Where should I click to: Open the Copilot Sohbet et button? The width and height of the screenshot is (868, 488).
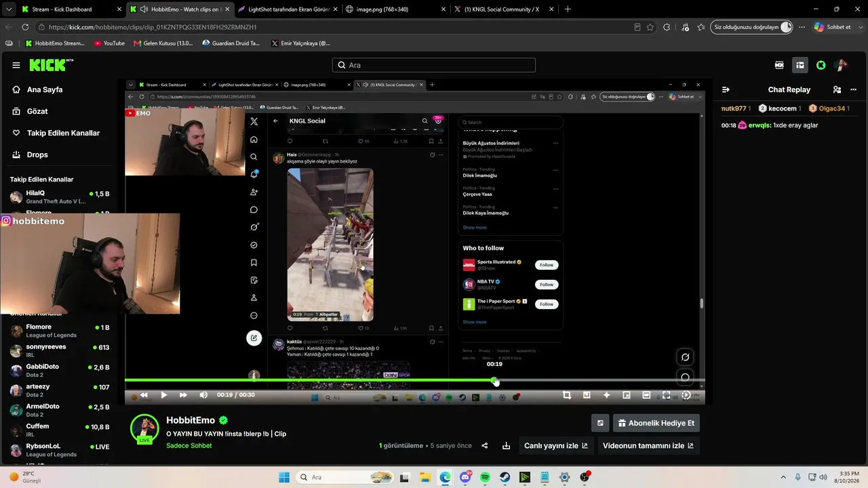[833, 27]
